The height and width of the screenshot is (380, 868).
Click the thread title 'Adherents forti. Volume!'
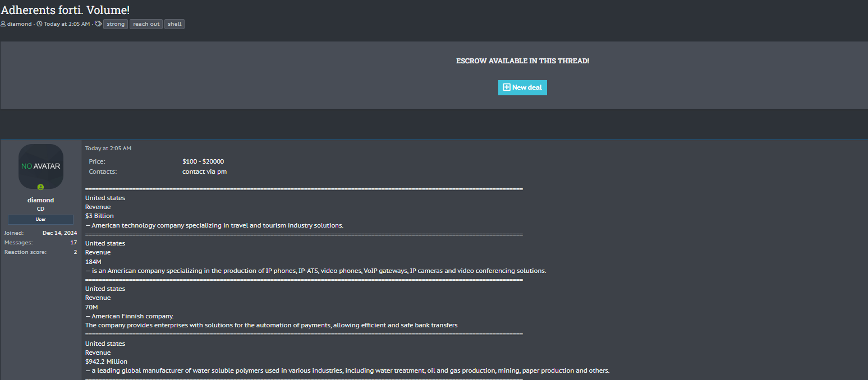65,10
